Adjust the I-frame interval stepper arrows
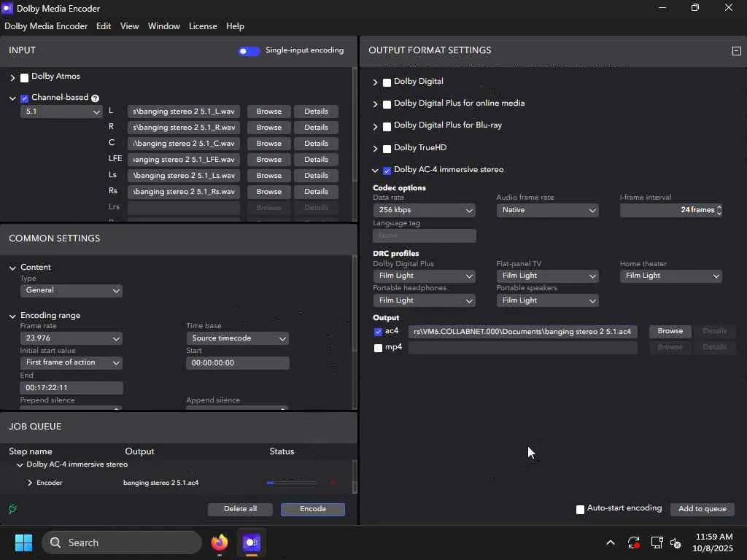The width and height of the screenshot is (747, 560). 719,210
